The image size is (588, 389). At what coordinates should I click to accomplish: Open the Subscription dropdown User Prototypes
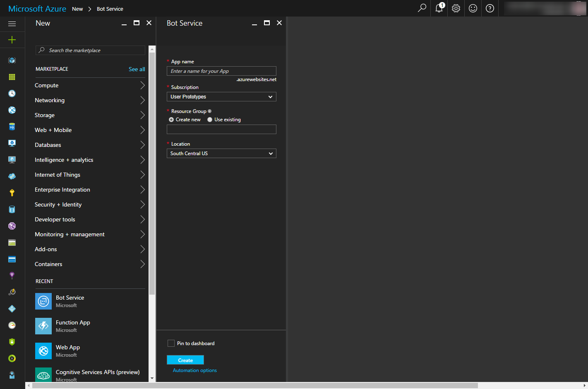tap(221, 96)
